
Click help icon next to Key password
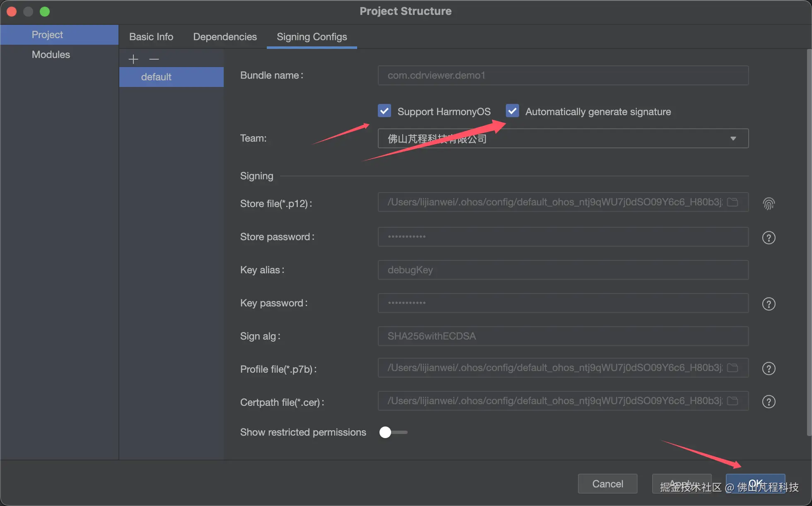(768, 304)
